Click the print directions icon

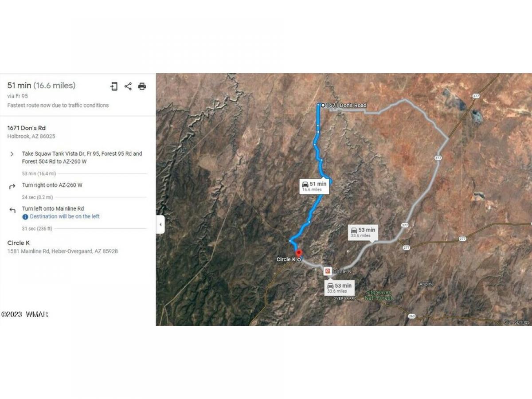tap(142, 86)
